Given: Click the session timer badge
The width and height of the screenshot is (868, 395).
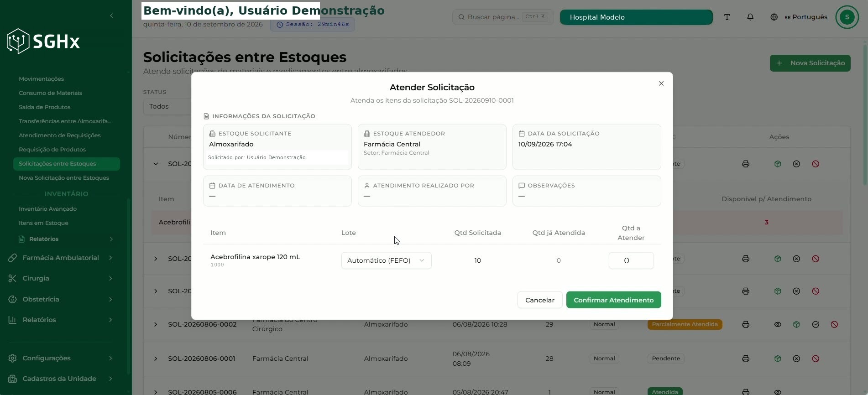Looking at the screenshot, I should point(313,24).
